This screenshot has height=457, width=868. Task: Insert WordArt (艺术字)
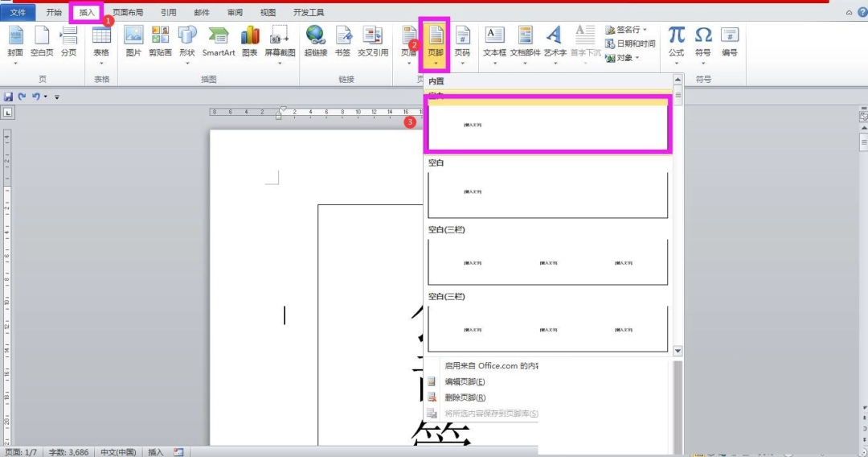555,44
